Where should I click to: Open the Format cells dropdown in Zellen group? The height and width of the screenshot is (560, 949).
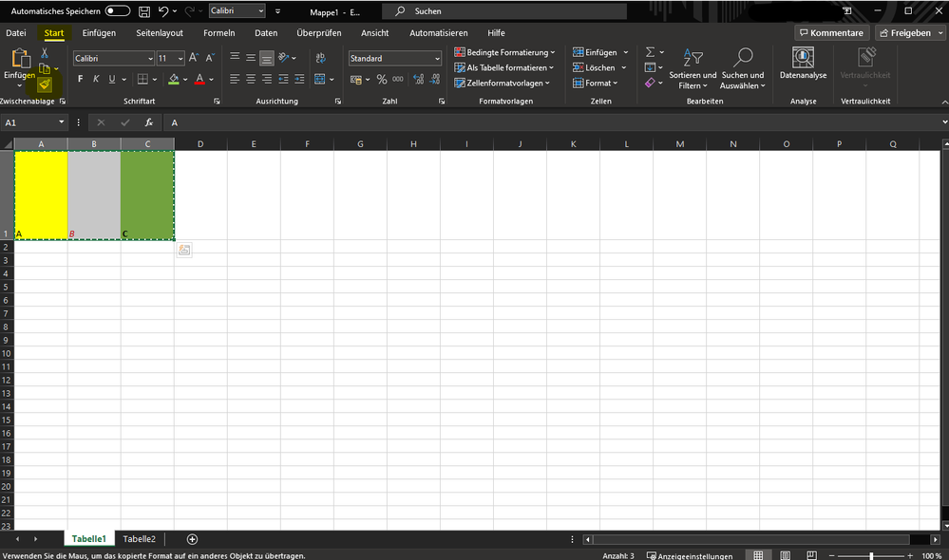click(596, 83)
